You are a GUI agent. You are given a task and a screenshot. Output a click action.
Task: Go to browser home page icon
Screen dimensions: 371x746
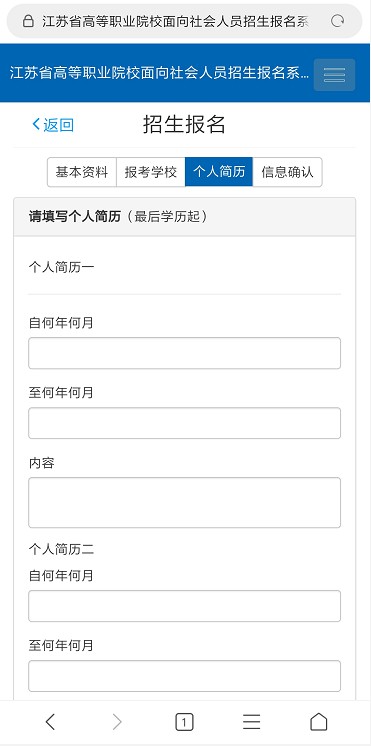pyautogui.click(x=319, y=722)
